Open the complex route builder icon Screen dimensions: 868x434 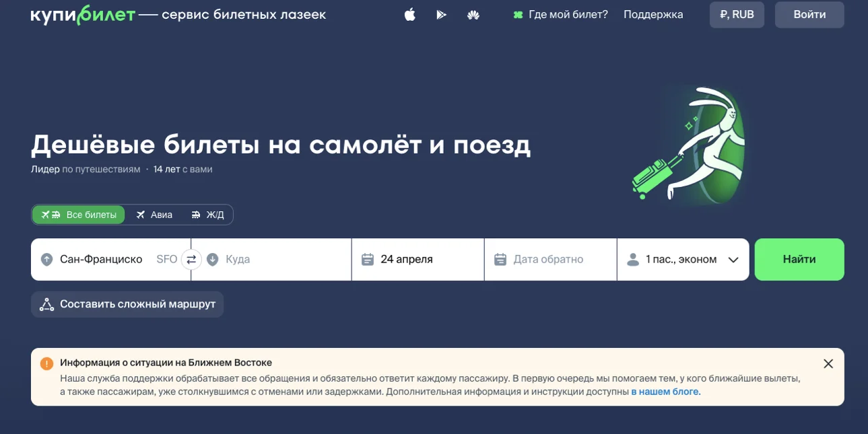(x=46, y=303)
